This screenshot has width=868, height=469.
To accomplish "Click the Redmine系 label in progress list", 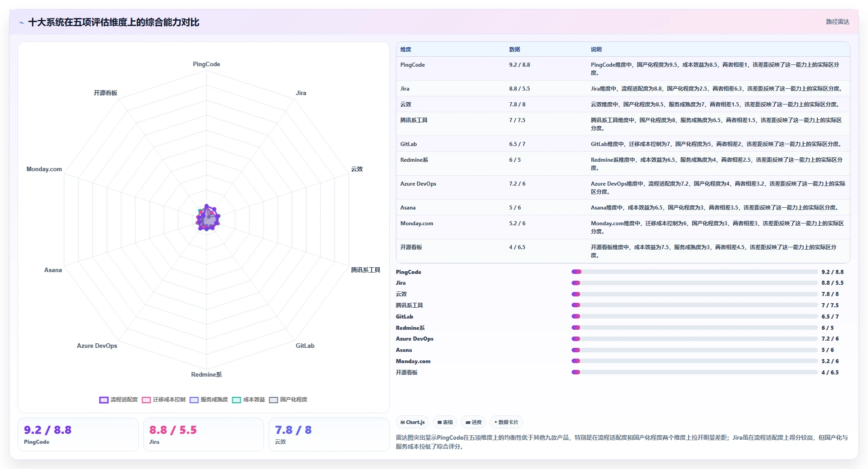I will click(410, 328).
